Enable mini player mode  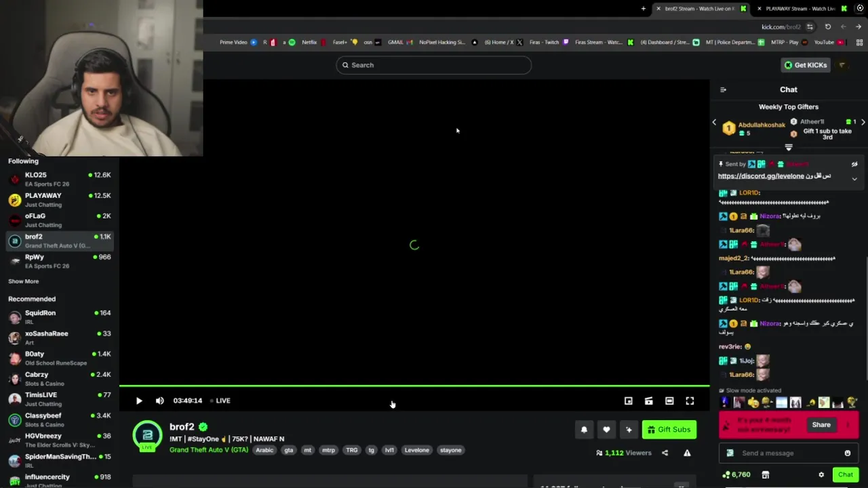[629, 401]
